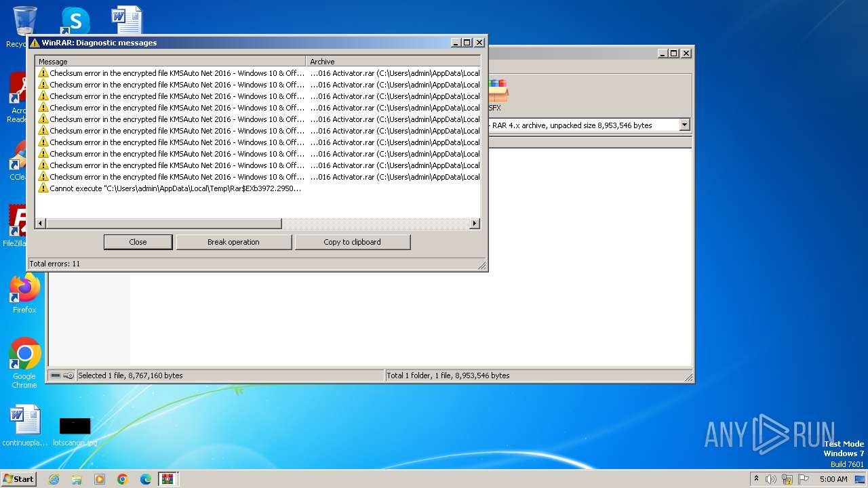Click 'Total 1 folder, 1 file' status text
The height and width of the screenshot is (488, 868).
[x=448, y=375]
